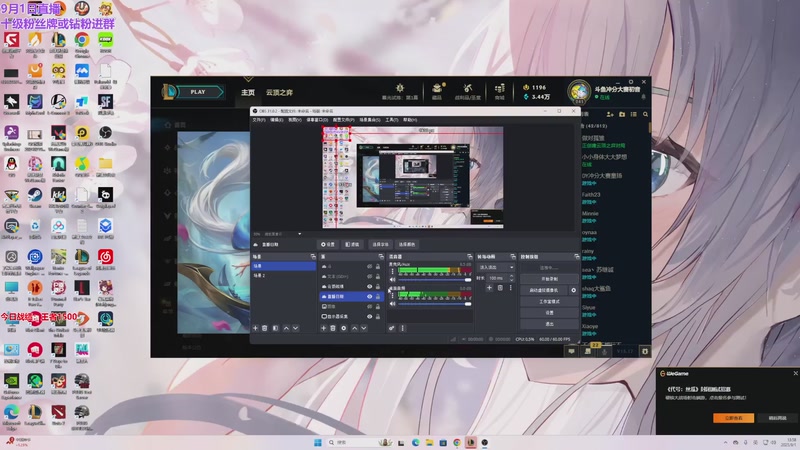Move scene down arrow in scenes panel
Viewport: 800px width, 450px height.
[x=295, y=328]
